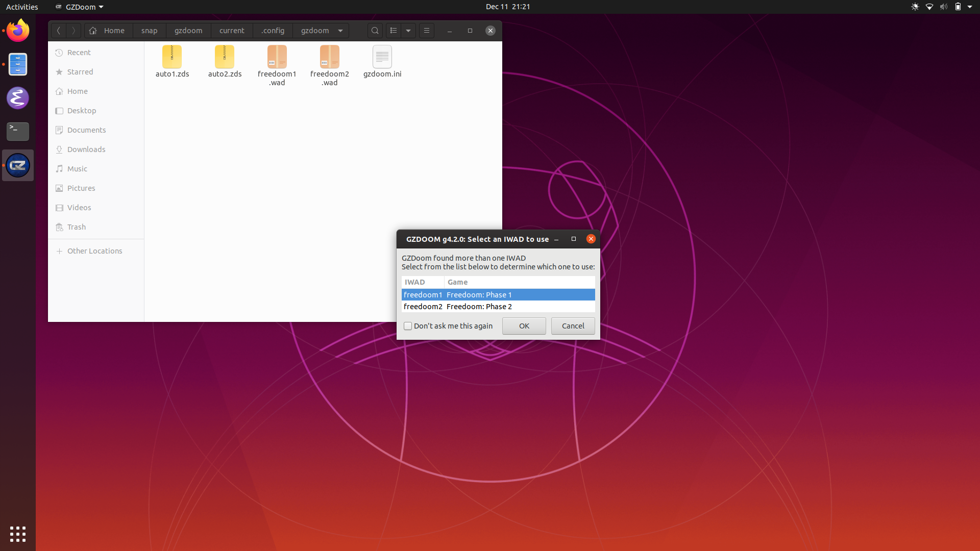Click the GZDoom application icon in dock
Screen dimensions: 980x551
pyautogui.click(x=18, y=165)
